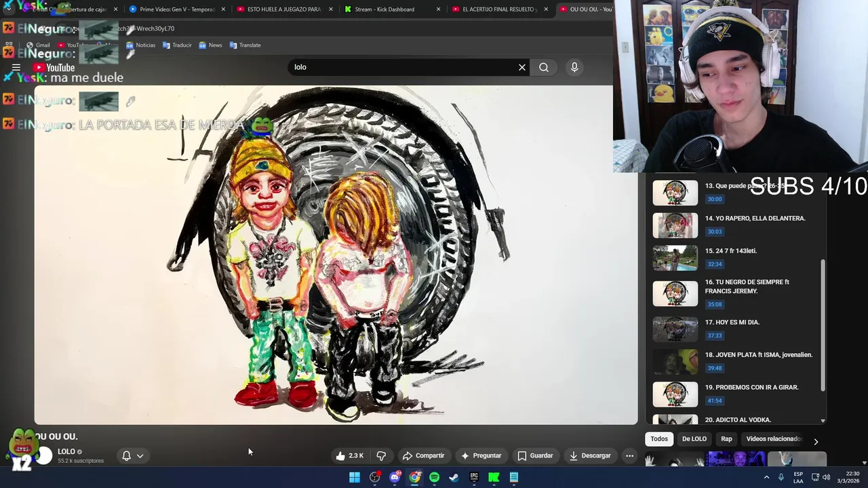Click the 35:08 timestamp of chapter 16

pyautogui.click(x=715, y=304)
